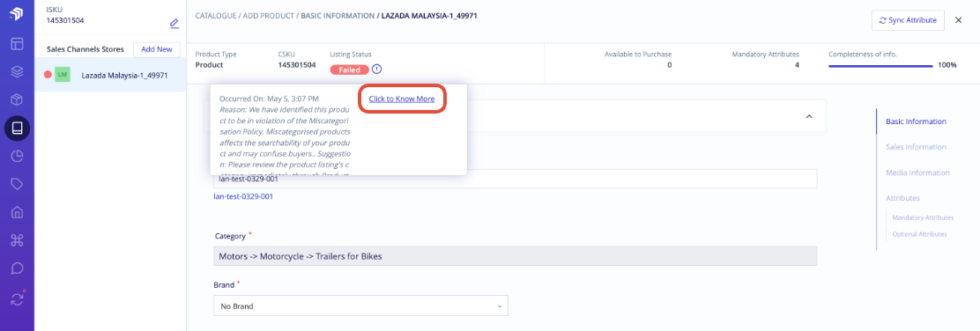The image size is (980, 331).
Task: Go to Attributes section tab
Action: (x=902, y=198)
